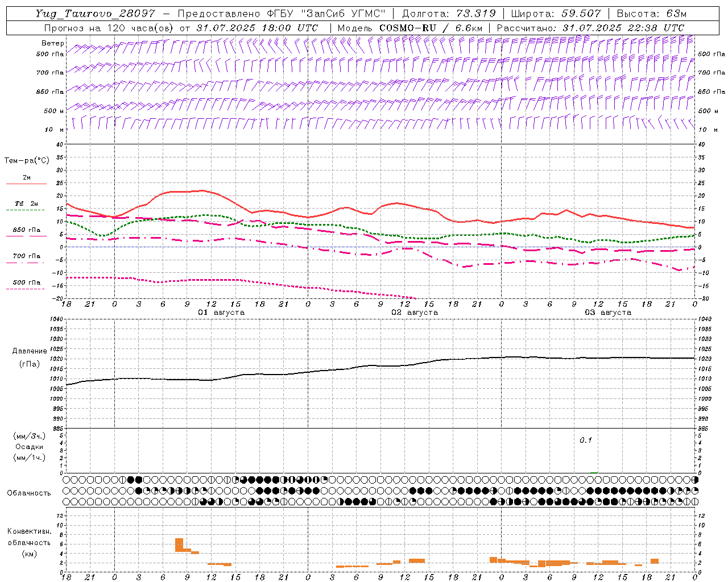
Task: Click the Прогноз на 120 часа(ов) text
Action: 109,28
